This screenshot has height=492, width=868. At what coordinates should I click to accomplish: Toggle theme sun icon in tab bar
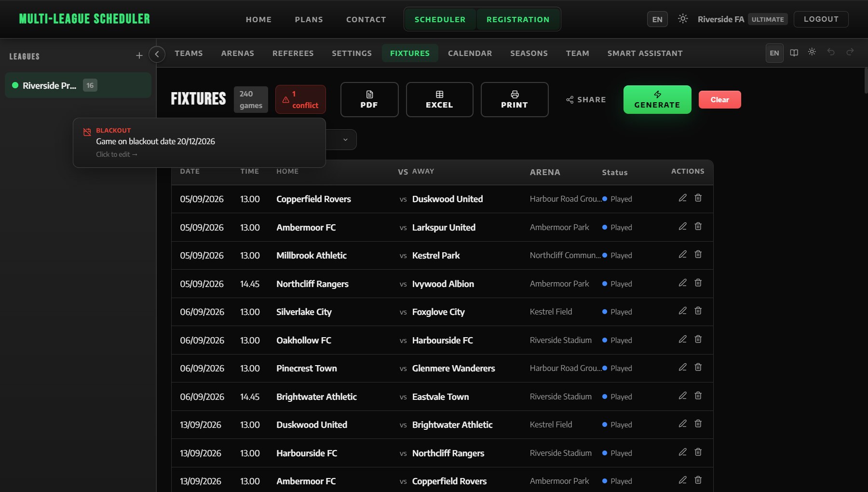pos(812,52)
